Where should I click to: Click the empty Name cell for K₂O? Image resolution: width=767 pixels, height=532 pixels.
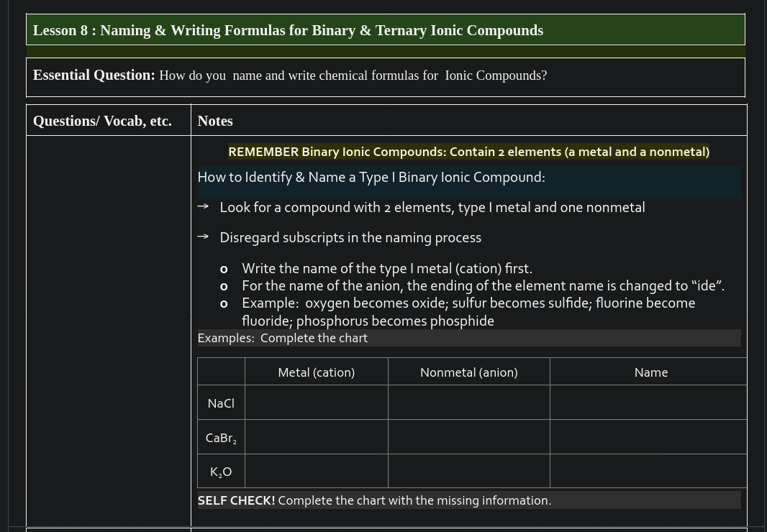coord(648,472)
